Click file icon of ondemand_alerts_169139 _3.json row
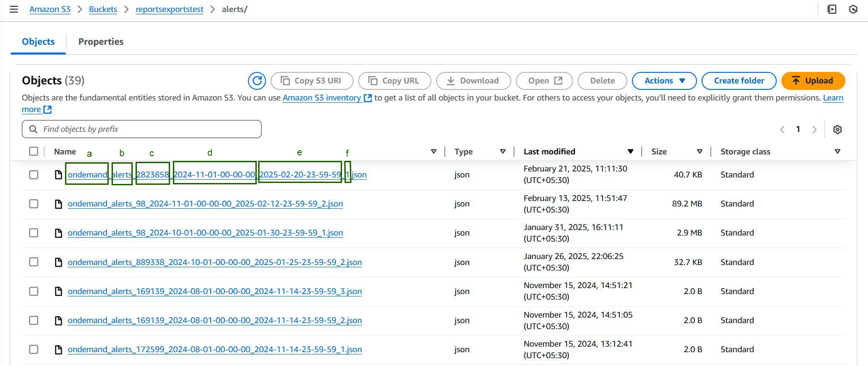The image size is (868, 366). [59, 291]
